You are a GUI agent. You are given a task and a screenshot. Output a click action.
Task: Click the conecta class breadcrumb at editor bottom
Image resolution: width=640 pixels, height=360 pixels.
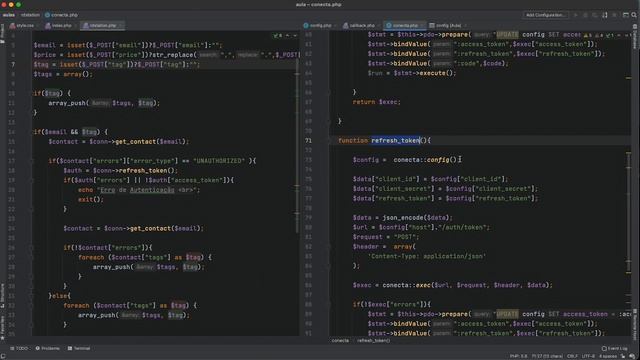click(340, 340)
